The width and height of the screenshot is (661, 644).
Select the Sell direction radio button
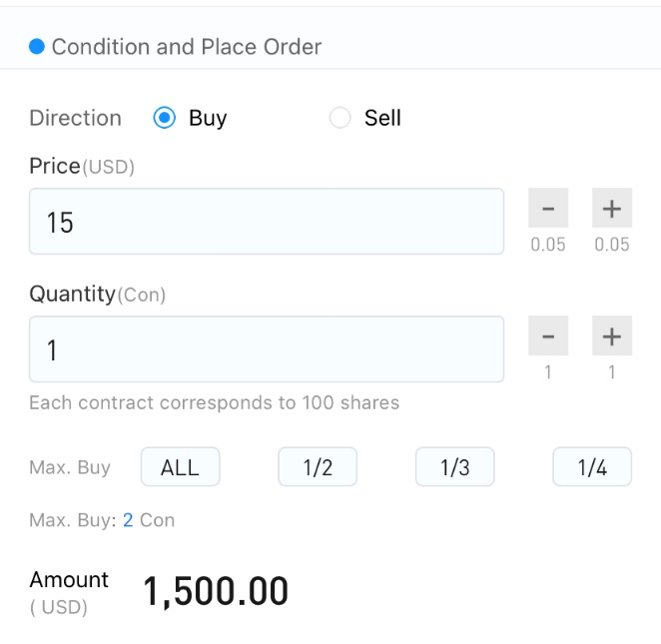339,117
